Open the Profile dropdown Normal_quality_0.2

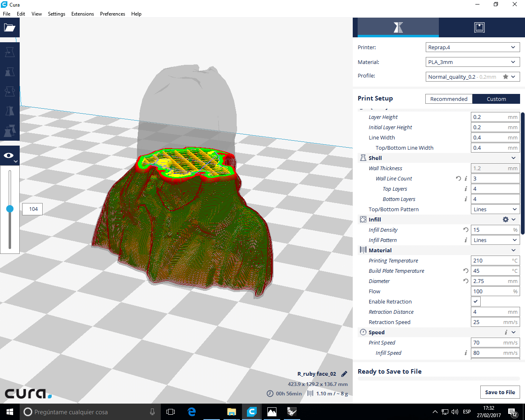click(x=473, y=77)
